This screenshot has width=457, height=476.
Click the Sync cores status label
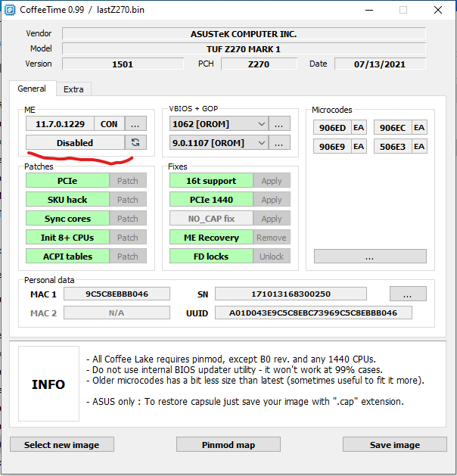(x=67, y=218)
